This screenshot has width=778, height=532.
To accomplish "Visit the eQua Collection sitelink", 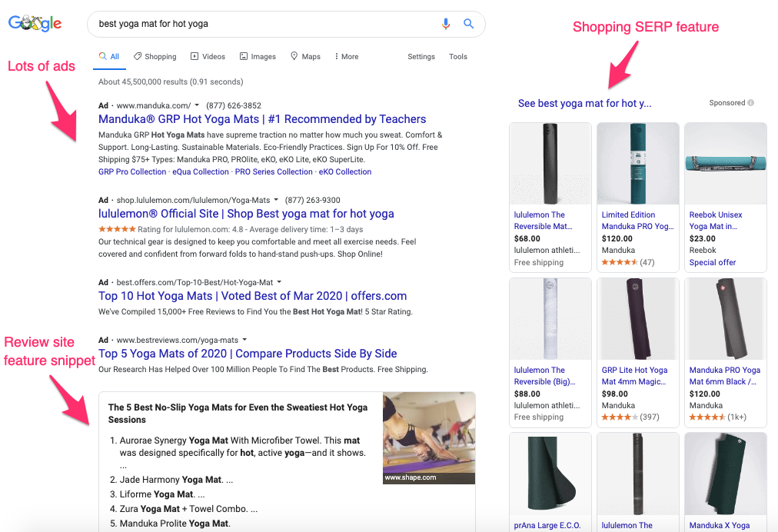I will click(201, 171).
